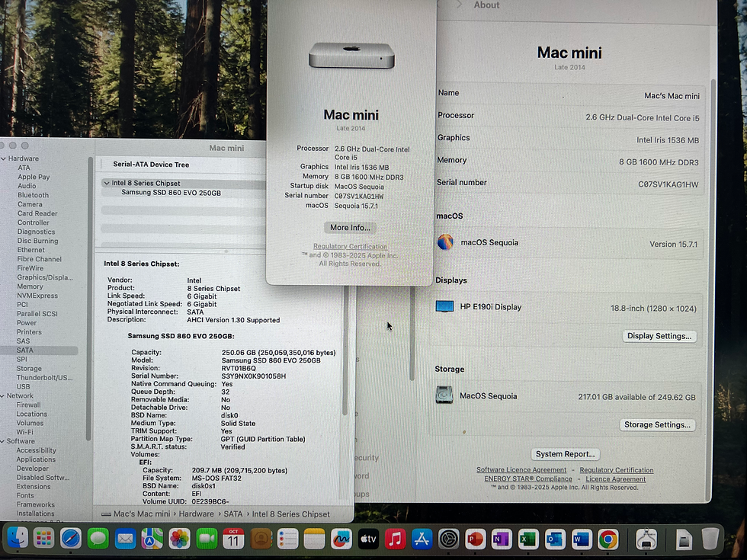Collapse the Hardware section in the sidebar
Screen dimensions: 747x560
coord(5,158)
